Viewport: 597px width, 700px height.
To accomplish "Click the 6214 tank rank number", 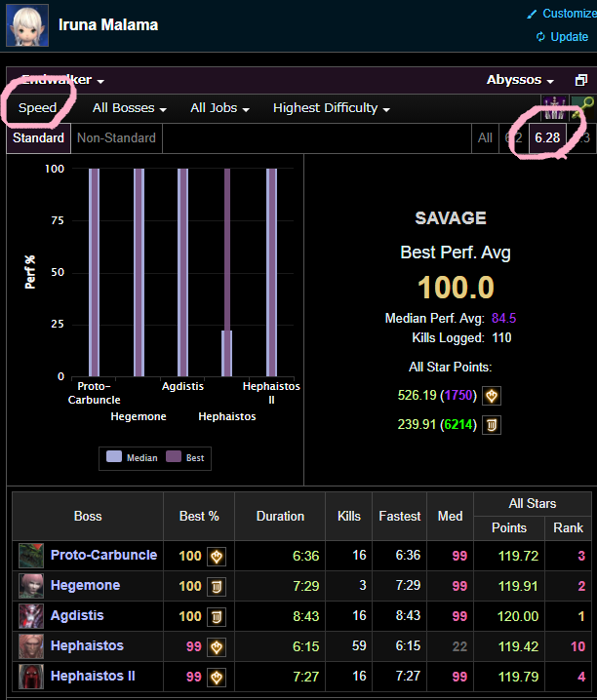I will pos(458,424).
